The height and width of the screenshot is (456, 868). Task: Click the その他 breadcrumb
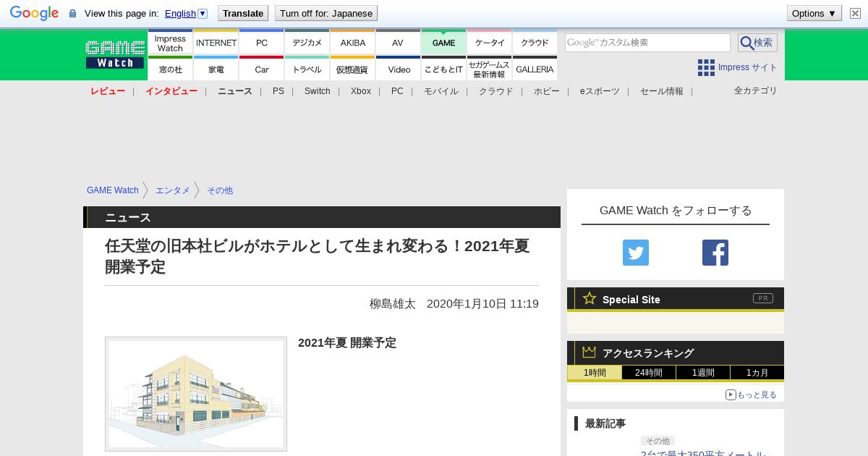[x=220, y=190]
